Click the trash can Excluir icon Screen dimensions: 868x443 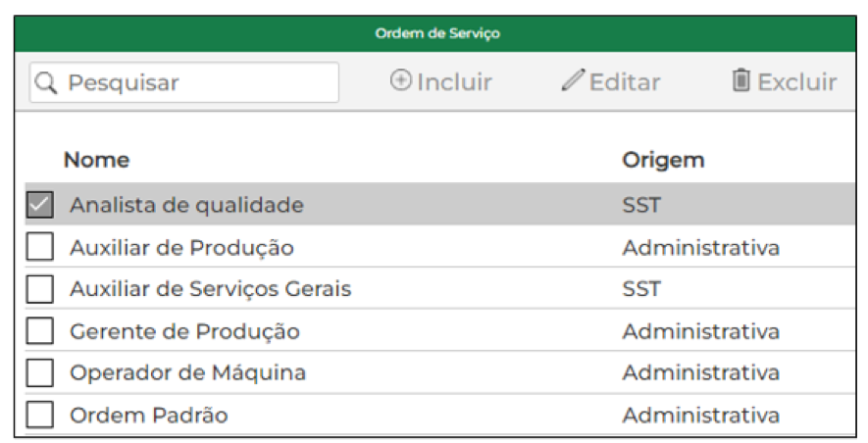(741, 80)
